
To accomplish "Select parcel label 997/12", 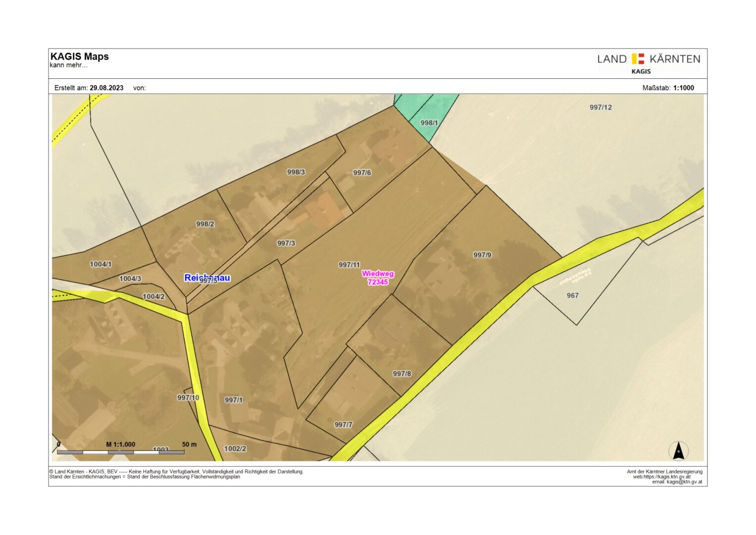I will pyautogui.click(x=601, y=107).
